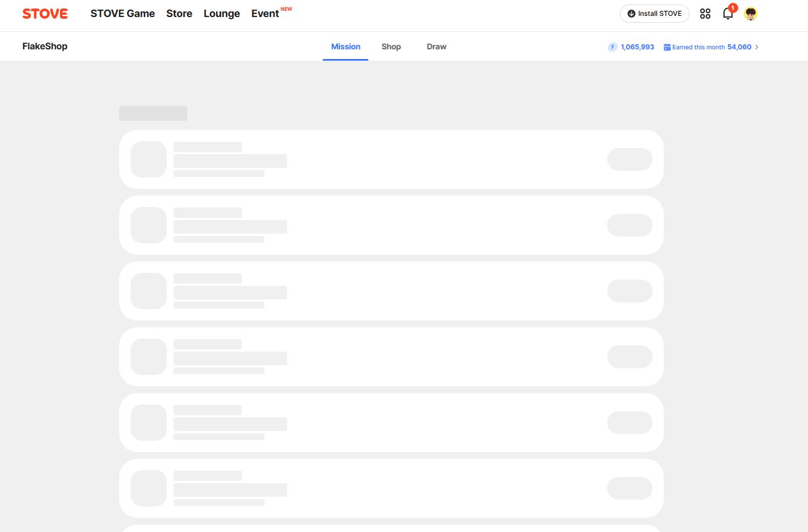Image resolution: width=808 pixels, height=532 pixels.
Task: Select the Draw tab
Action: coord(436,47)
